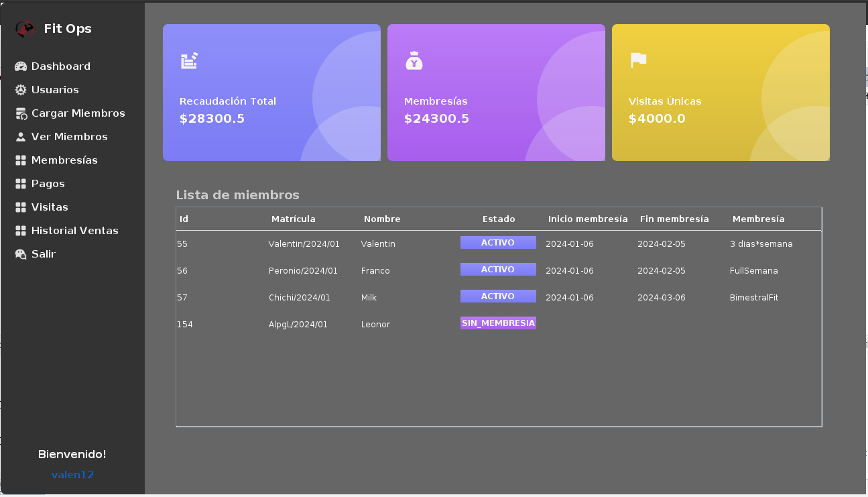Image resolution: width=868 pixels, height=497 pixels.
Task: Click the Membresías grid icon
Action: pyautogui.click(x=21, y=160)
